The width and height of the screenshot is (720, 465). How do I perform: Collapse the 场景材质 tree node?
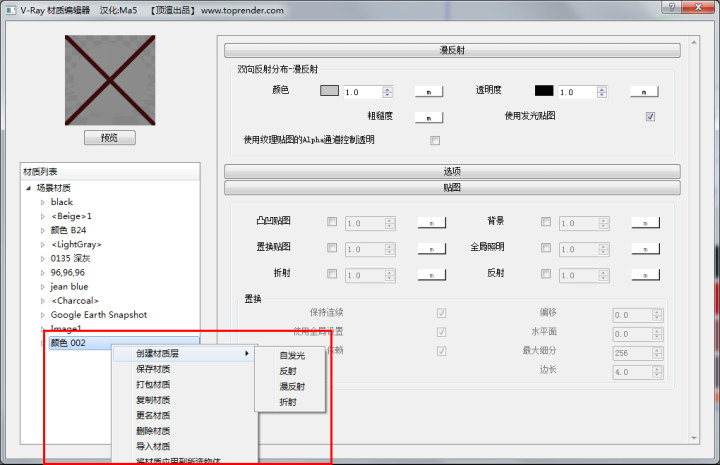28,188
